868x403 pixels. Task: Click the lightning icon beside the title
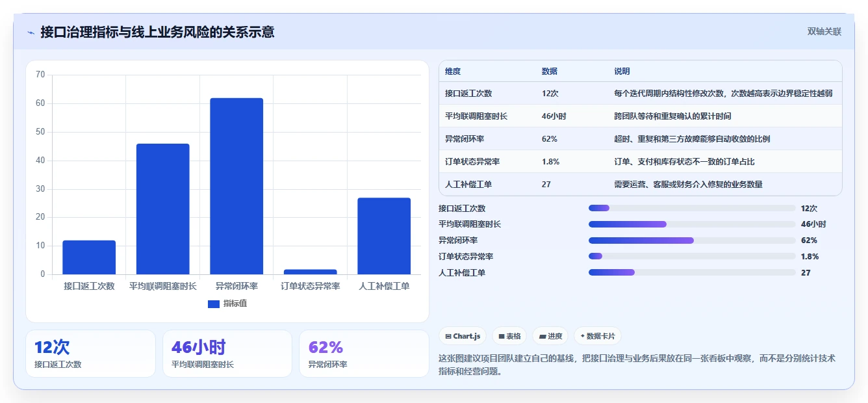[31, 32]
